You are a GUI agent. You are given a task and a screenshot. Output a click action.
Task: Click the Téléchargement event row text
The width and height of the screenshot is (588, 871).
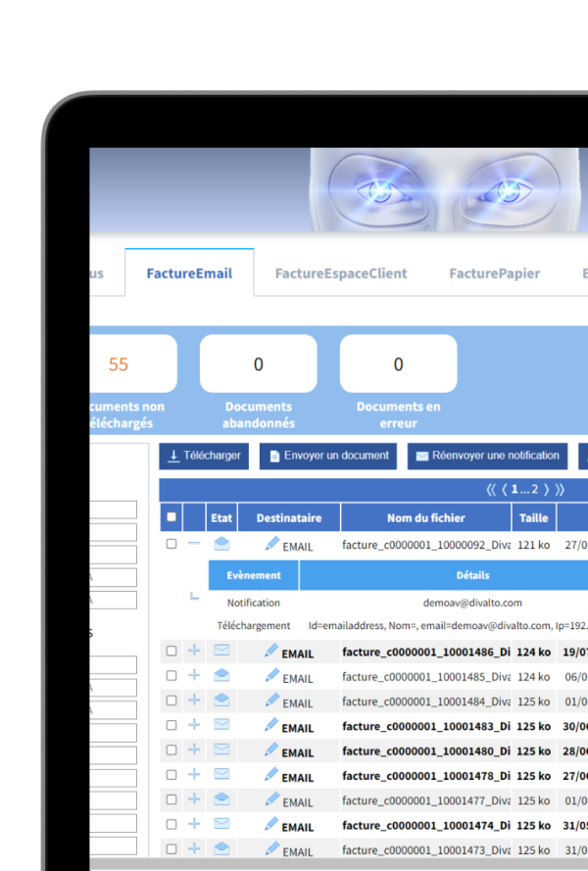pos(254,626)
